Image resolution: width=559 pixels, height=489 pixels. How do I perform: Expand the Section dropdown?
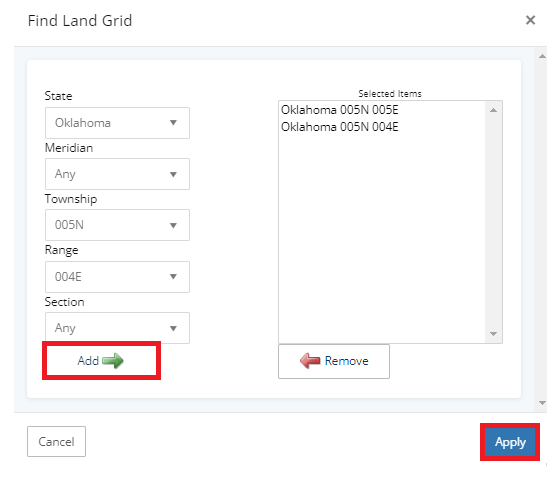[117, 328]
